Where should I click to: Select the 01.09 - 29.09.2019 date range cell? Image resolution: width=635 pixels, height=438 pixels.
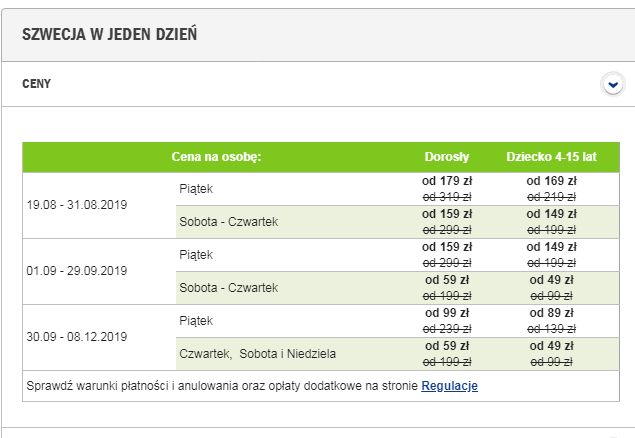click(x=77, y=271)
